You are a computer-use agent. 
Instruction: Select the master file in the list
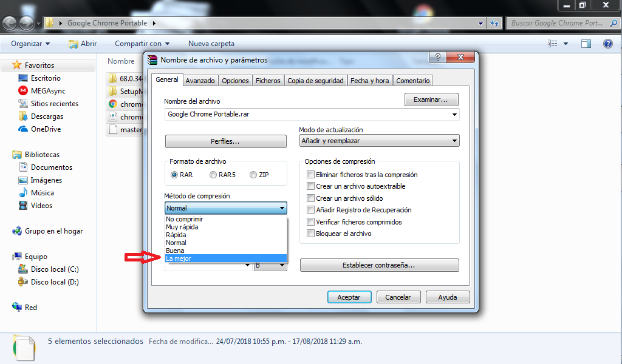tap(125, 129)
